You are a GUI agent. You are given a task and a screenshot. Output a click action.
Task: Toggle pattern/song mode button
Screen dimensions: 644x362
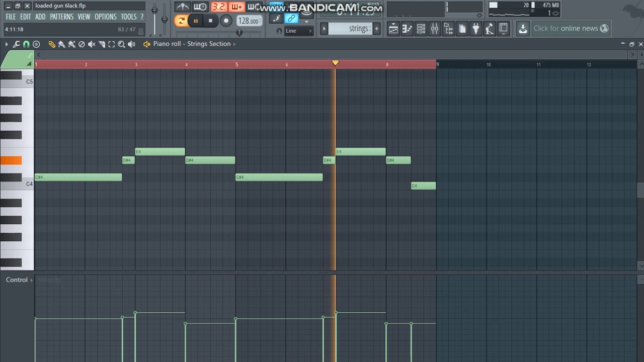click(x=181, y=21)
